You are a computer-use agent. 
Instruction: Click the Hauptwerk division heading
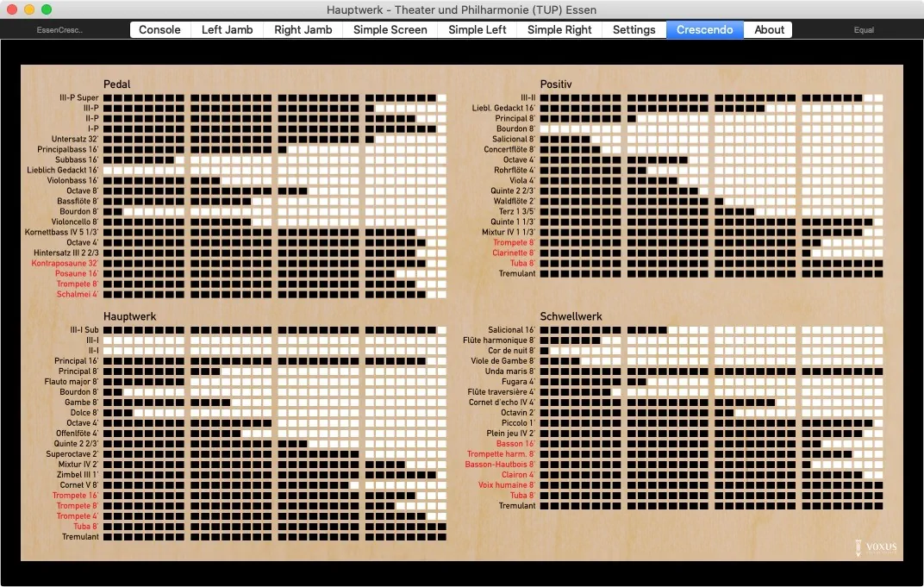click(129, 316)
